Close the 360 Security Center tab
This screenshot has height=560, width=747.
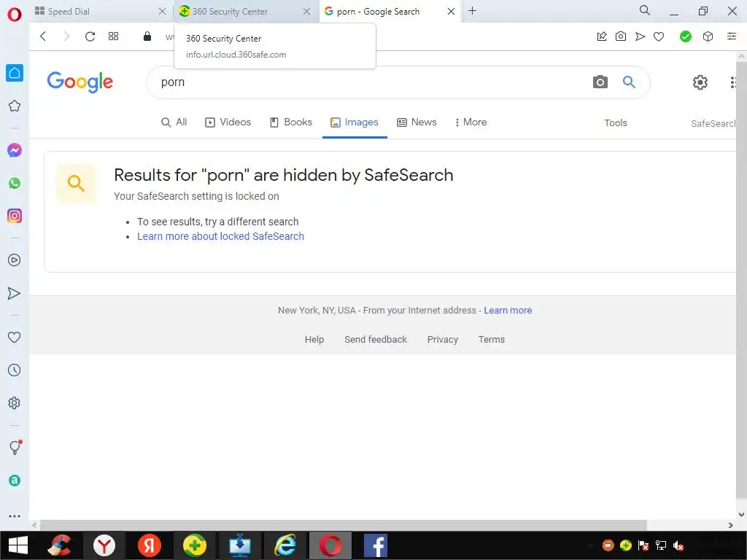click(x=307, y=12)
